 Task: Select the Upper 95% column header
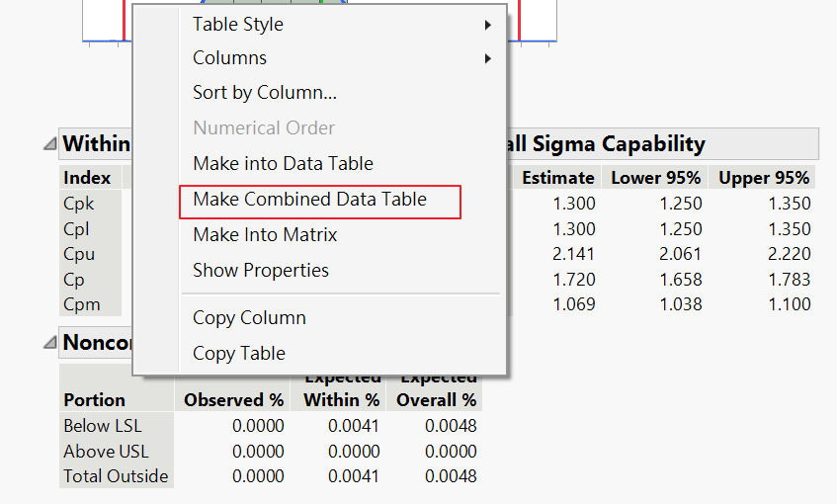click(764, 178)
